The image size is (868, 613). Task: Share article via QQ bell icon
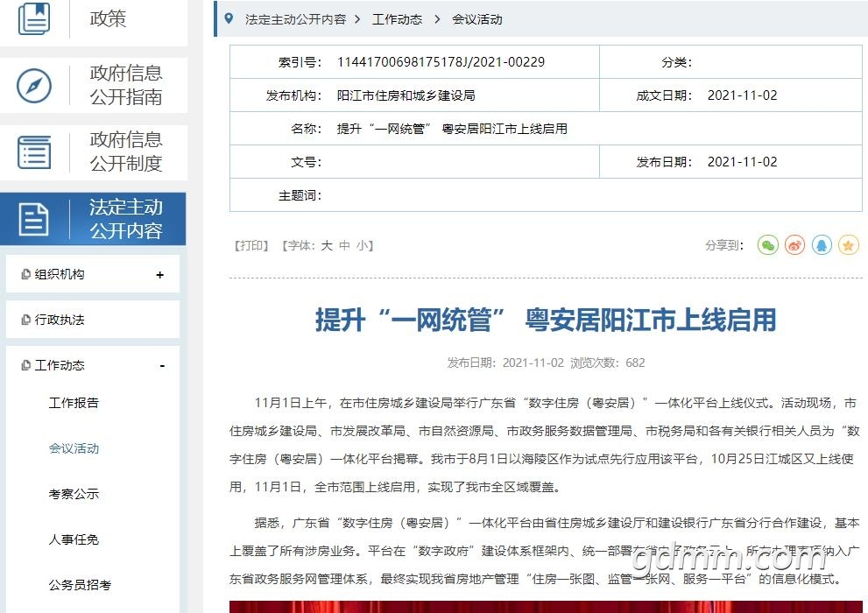822,245
